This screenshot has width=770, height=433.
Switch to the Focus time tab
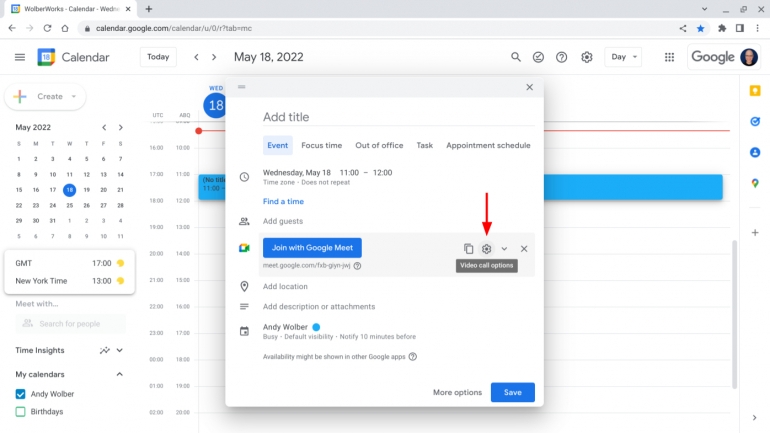[x=321, y=145]
